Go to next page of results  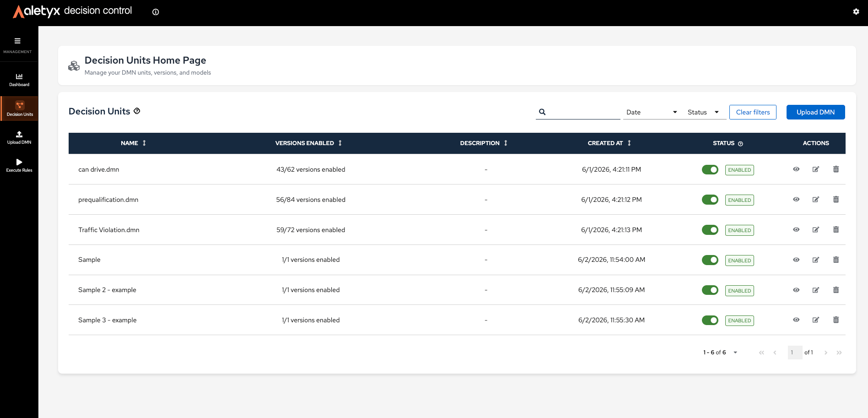point(826,353)
